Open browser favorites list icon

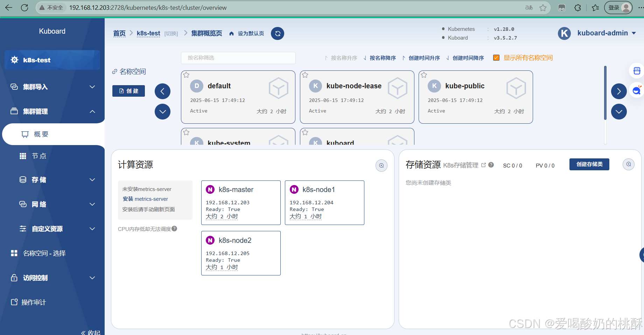coord(595,8)
